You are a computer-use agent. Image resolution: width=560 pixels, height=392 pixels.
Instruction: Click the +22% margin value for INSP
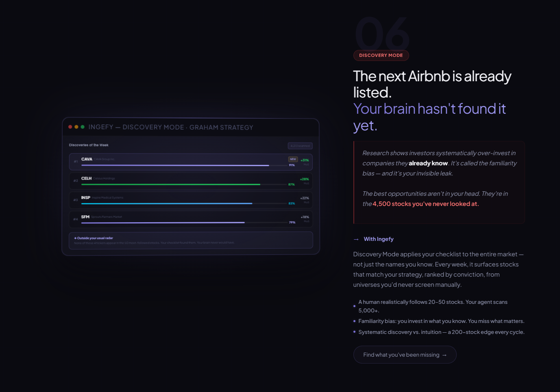click(x=305, y=198)
